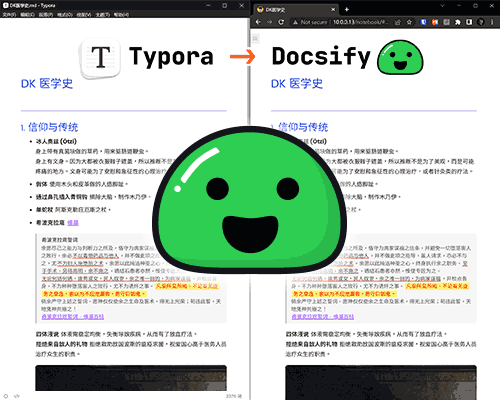Image resolution: width=500 pixels, height=400 pixels.
Task: Open the Extensions puzzle menu
Action: (458, 22)
